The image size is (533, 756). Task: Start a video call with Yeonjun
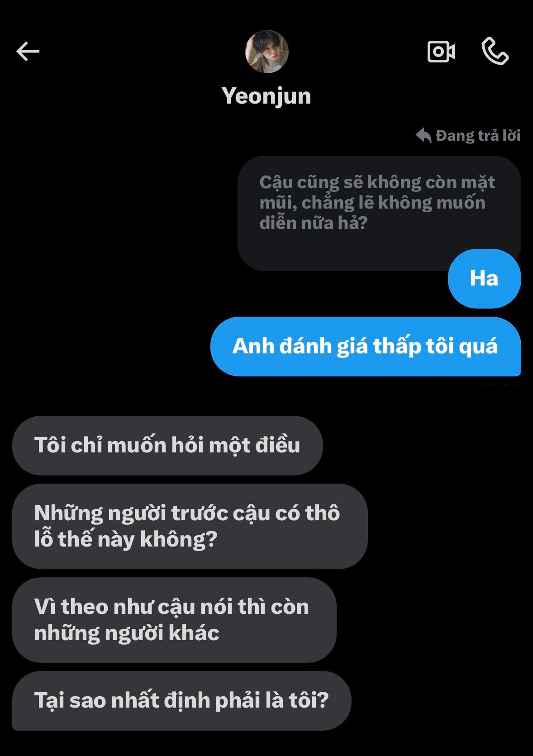pyautogui.click(x=441, y=52)
